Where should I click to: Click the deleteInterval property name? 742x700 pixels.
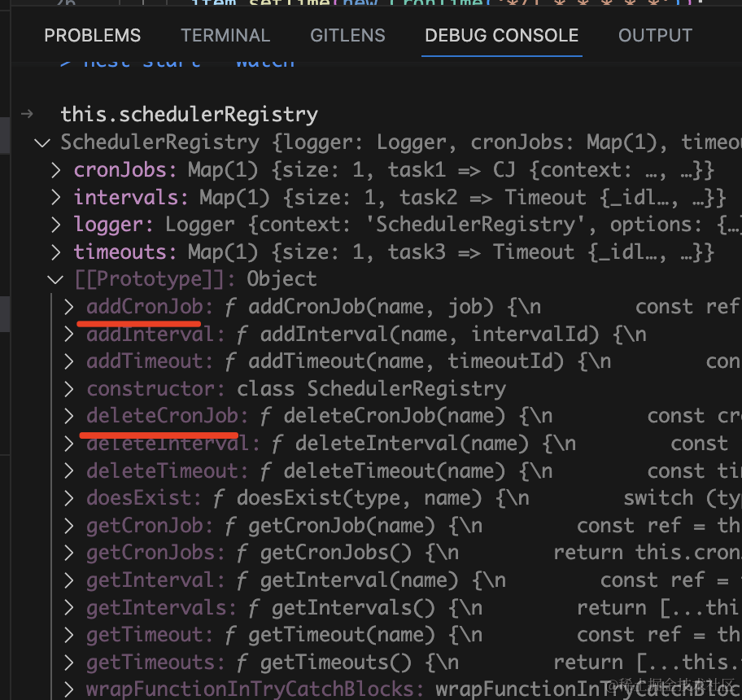click(x=172, y=444)
